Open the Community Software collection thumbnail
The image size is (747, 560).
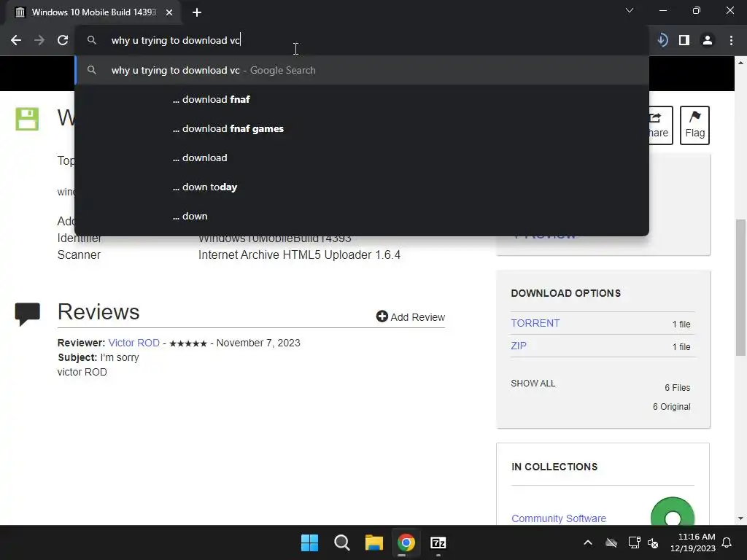pyautogui.click(x=672, y=512)
